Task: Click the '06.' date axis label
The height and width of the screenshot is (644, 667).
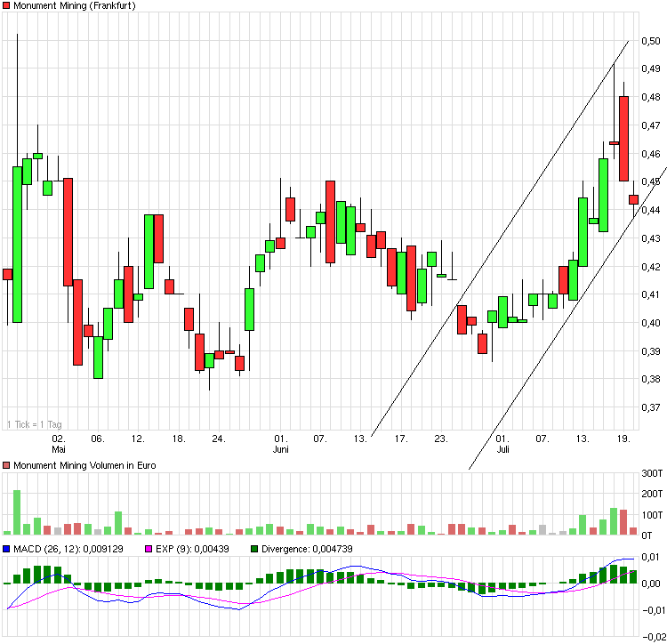Action: (x=98, y=439)
